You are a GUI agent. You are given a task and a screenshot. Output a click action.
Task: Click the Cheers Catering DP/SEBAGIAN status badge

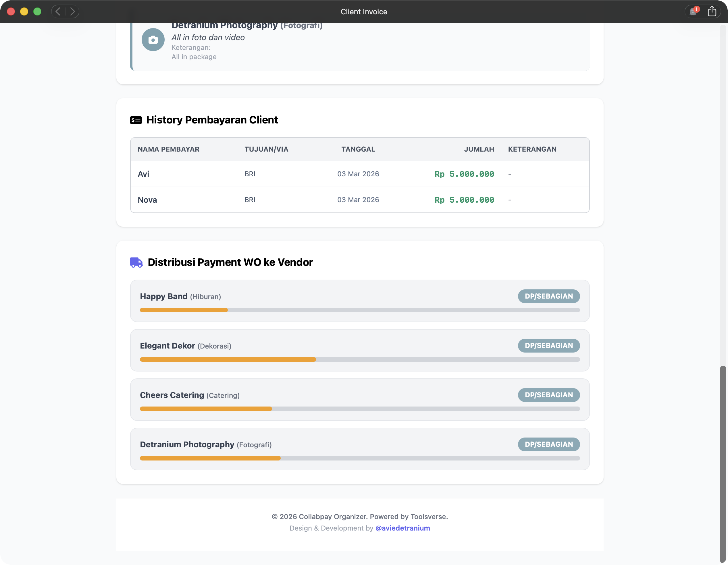[x=548, y=395]
